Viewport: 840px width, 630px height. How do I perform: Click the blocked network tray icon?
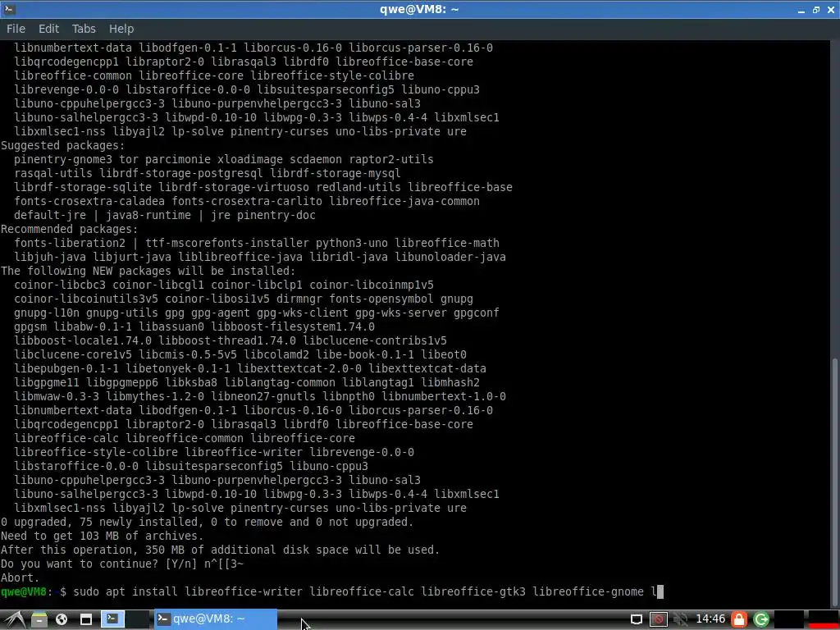tap(659, 619)
